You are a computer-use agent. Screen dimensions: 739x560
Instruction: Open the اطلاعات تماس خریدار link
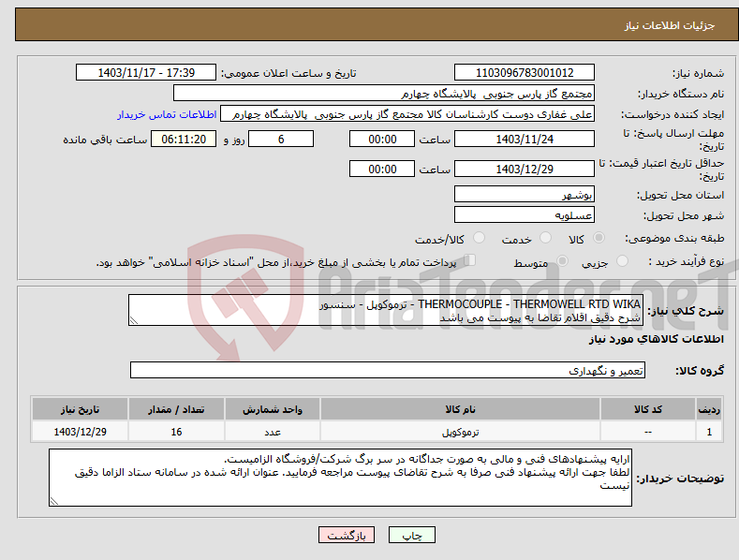167,114
